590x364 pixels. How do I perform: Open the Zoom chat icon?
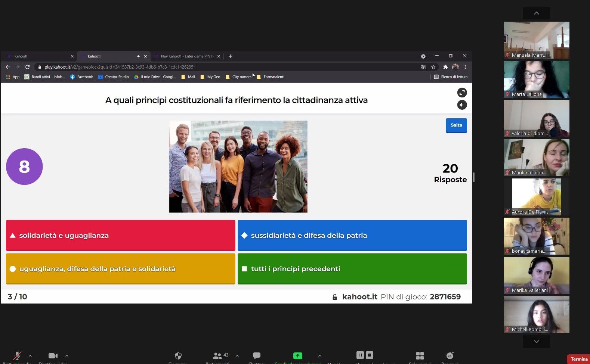[256, 356]
